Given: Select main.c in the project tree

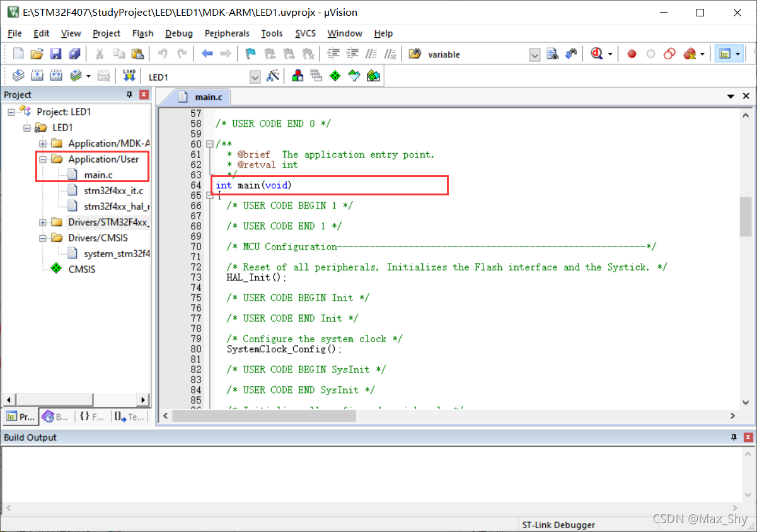Looking at the screenshot, I should pyautogui.click(x=98, y=175).
